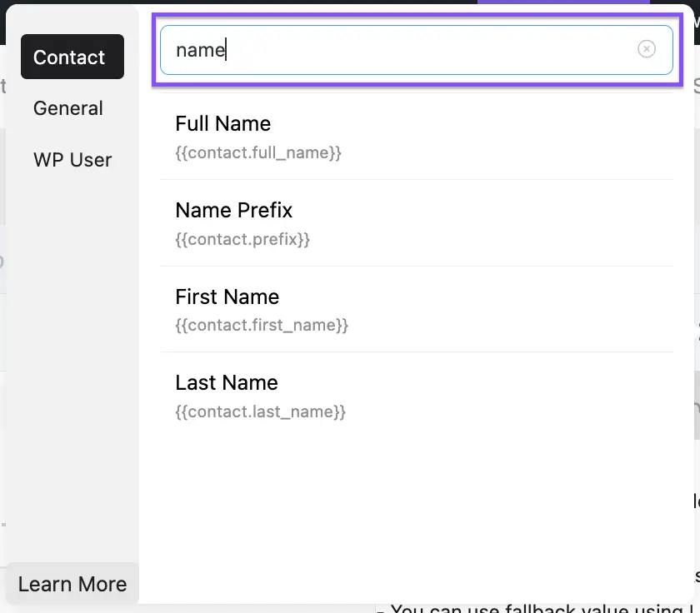Clear the search field with the X icon
Screen dimensions: 700x613
(646, 48)
